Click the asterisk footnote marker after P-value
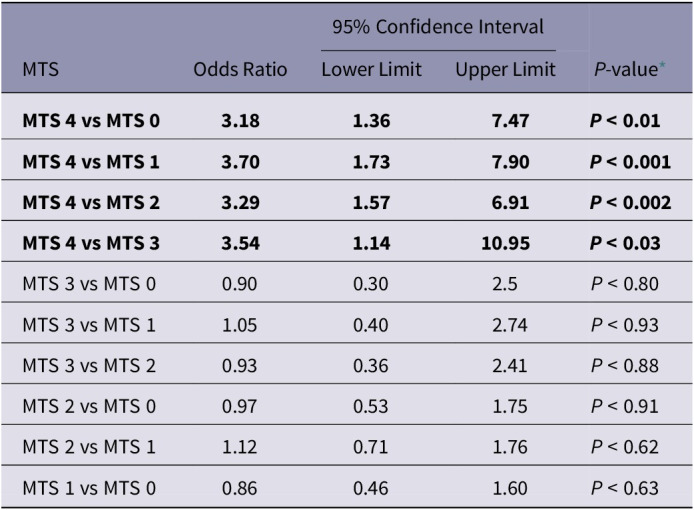Image resolution: width=694 pixels, height=510 pixels. [662, 65]
